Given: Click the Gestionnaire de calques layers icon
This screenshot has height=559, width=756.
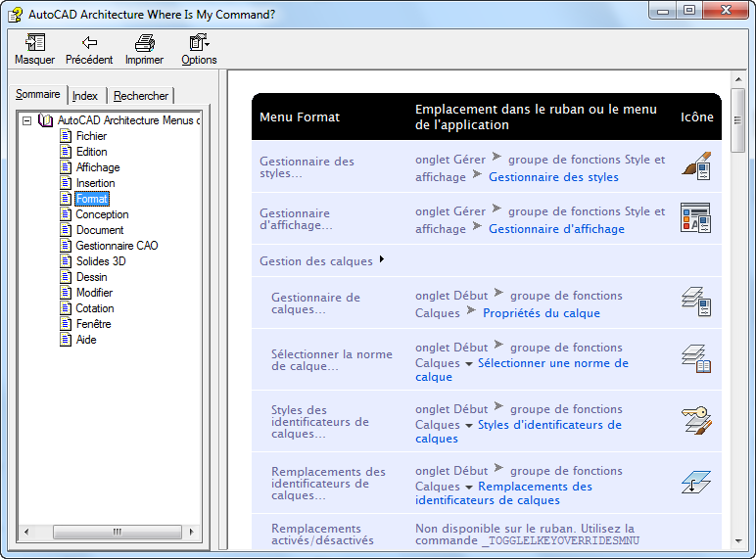Looking at the screenshot, I should (x=695, y=302).
